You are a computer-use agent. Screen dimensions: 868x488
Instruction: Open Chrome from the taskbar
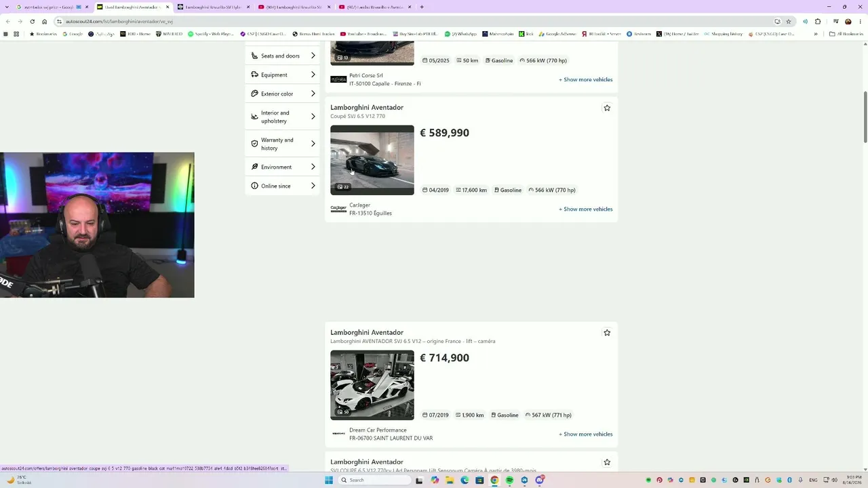[494, 480]
